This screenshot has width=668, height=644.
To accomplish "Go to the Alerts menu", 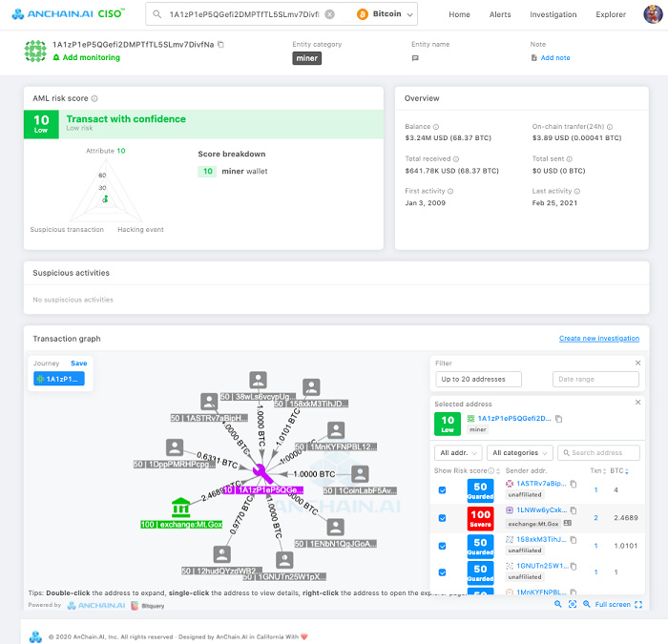I will [x=500, y=14].
